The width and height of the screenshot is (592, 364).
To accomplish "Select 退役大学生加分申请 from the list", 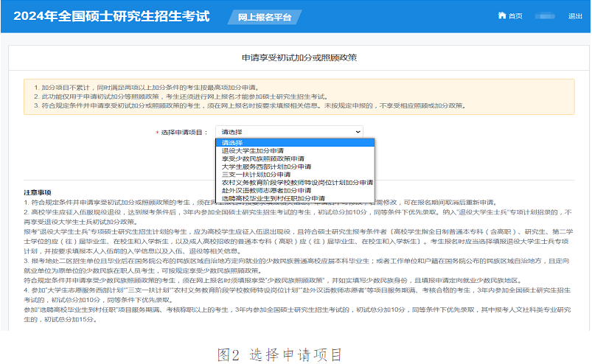I will point(251,150).
